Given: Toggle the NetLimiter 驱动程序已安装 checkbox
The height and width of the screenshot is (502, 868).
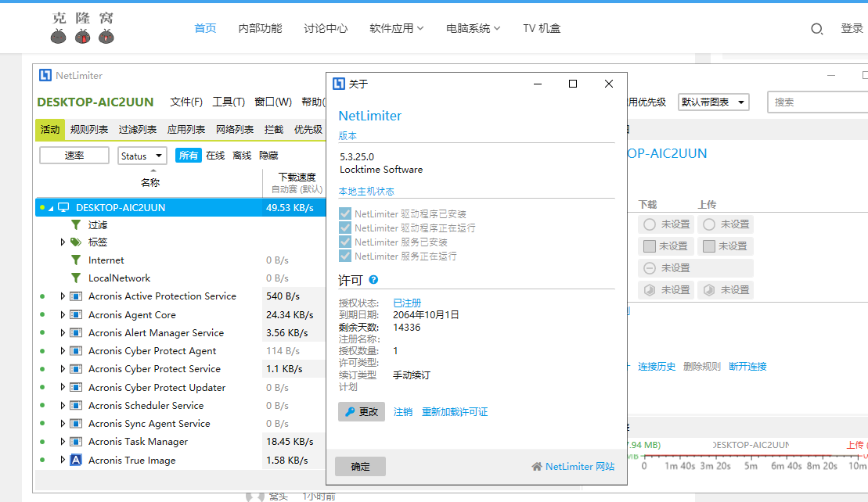Looking at the screenshot, I should click(x=345, y=213).
